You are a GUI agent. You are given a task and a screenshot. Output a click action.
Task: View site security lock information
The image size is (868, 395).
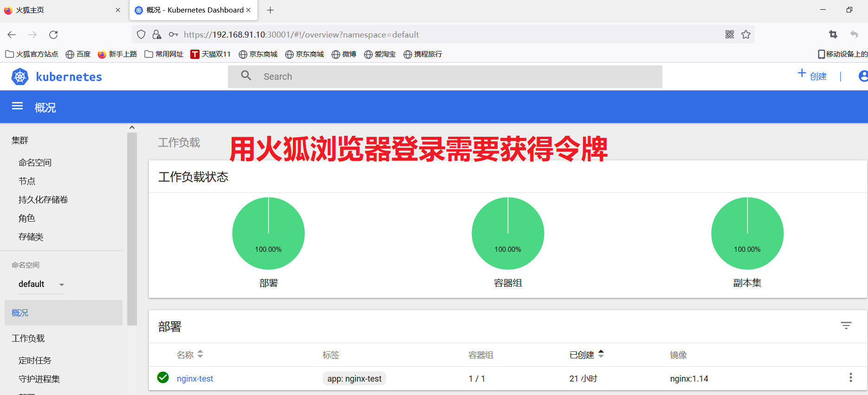[157, 34]
